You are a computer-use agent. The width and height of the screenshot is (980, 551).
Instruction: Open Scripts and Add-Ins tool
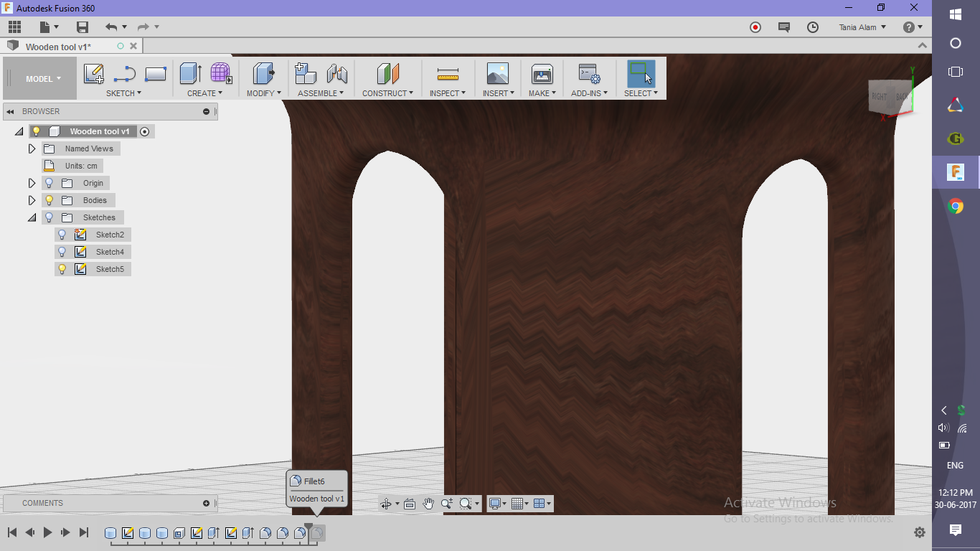pos(590,73)
